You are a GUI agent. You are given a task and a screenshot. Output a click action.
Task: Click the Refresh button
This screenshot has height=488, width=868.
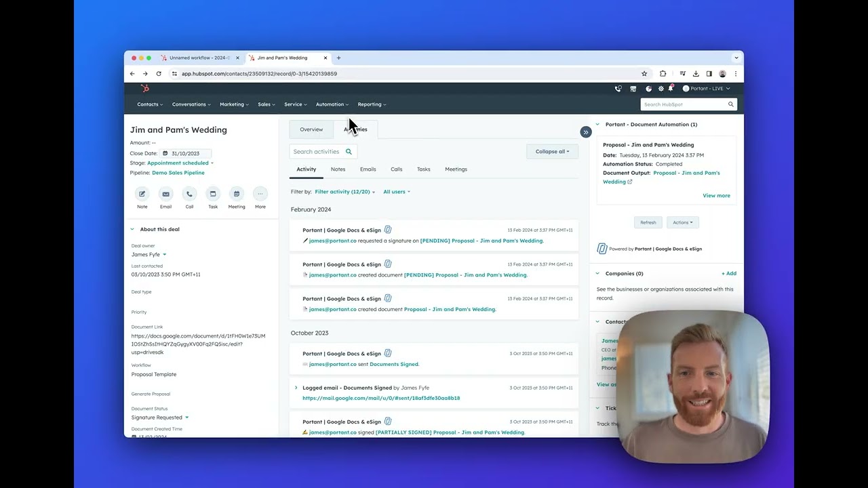pyautogui.click(x=648, y=222)
